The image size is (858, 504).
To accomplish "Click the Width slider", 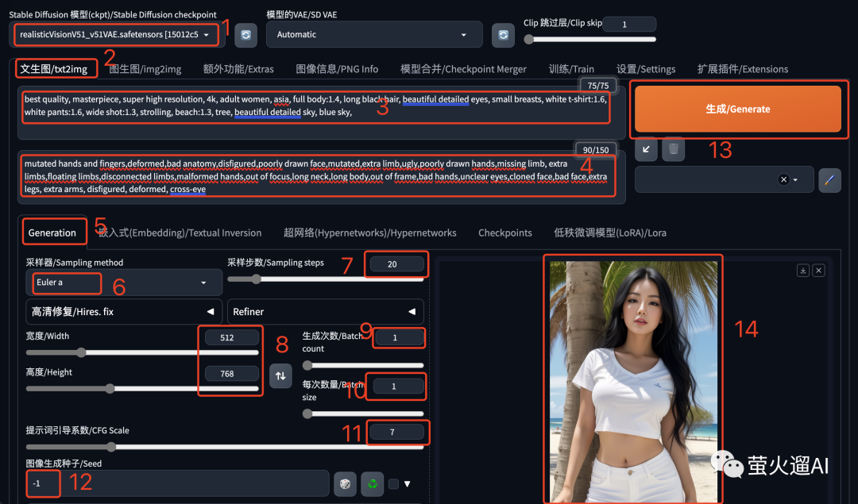I will pos(142,352).
